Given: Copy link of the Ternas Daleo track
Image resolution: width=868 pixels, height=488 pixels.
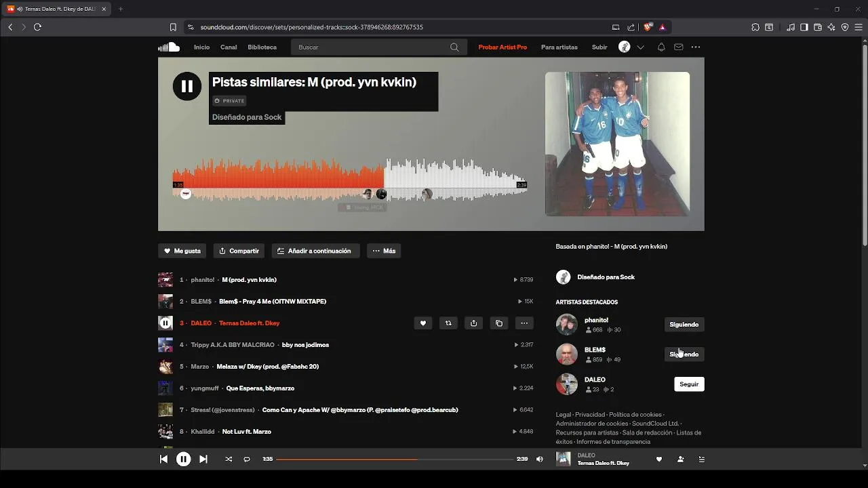Looking at the screenshot, I should click(x=499, y=323).
